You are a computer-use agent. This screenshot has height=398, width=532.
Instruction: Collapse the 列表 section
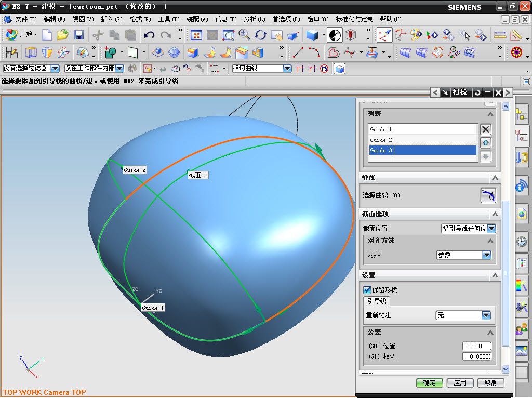point(490,114)
